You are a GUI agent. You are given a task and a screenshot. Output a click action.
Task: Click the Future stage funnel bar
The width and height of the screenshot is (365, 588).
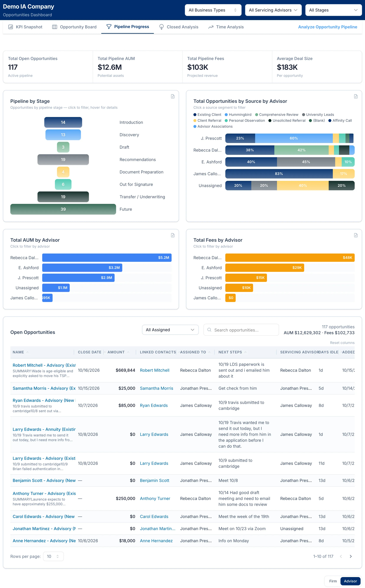click(x=63, y=209)
